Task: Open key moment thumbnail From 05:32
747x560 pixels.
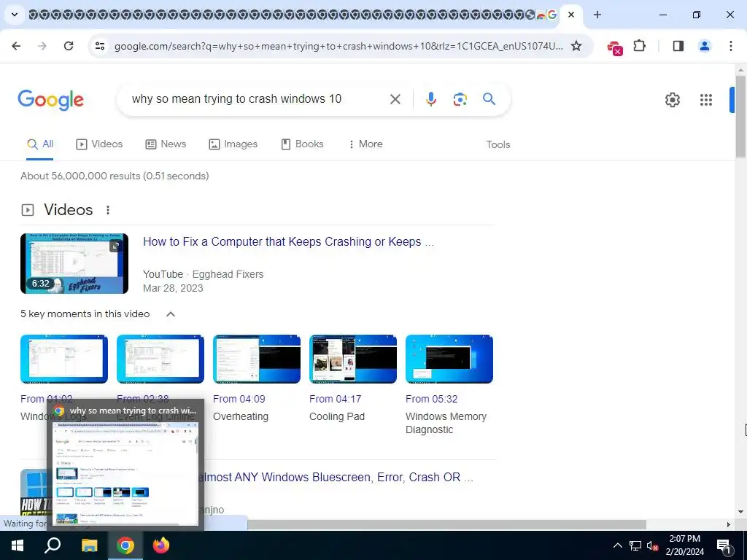Action: 449,359
